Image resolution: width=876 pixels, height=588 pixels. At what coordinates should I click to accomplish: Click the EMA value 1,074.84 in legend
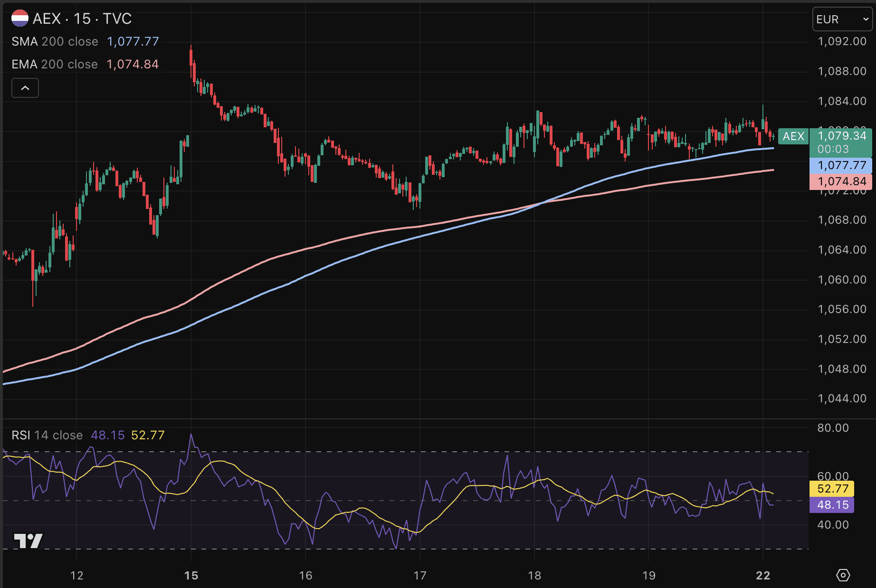133,65
